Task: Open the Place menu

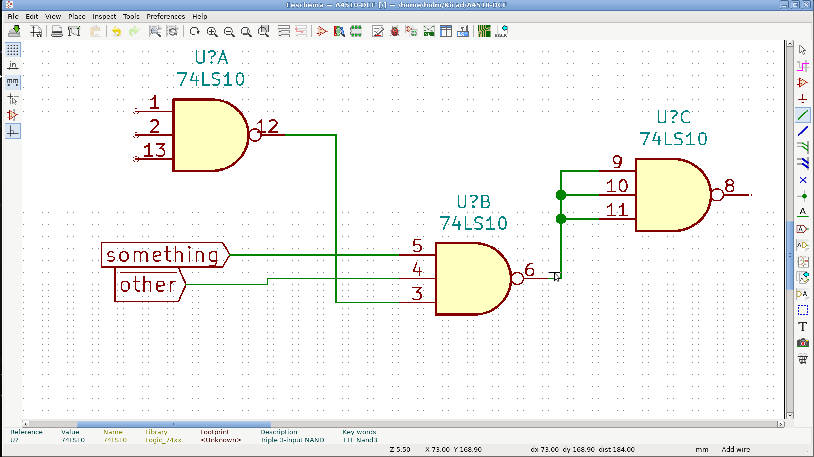Action: [77, 17]
